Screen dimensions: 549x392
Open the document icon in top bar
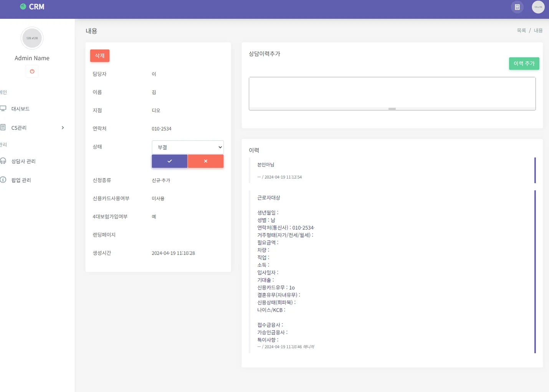tap(517, 7)
